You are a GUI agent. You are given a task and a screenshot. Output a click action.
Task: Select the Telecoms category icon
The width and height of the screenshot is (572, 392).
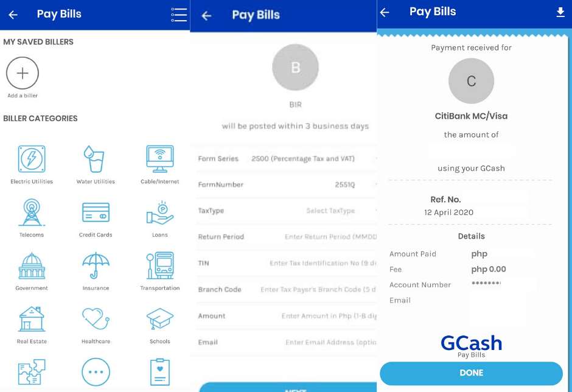[31, 210]
